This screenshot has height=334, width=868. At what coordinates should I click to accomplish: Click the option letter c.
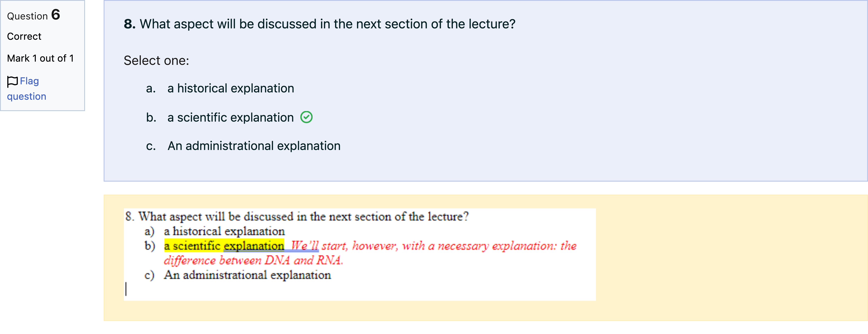click(x=151, y=146)
